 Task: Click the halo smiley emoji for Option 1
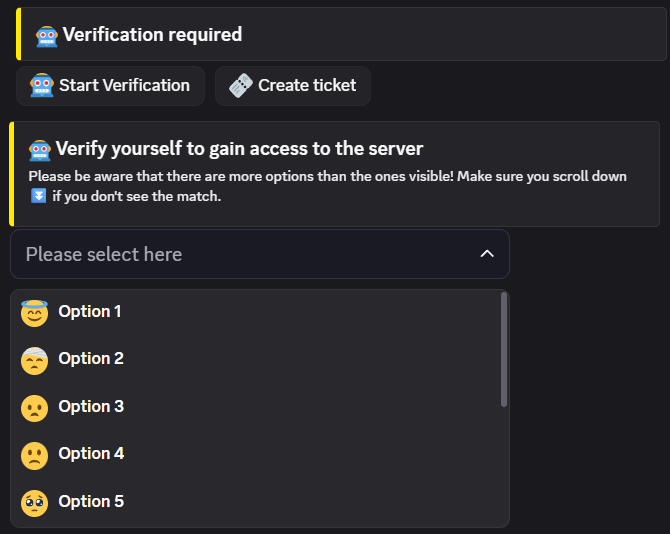click(34, 313)
